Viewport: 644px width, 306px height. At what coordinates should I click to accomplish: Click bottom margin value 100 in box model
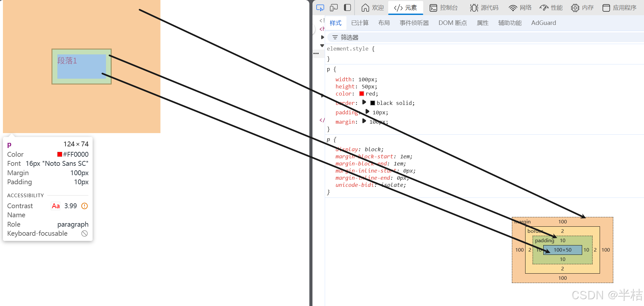click(x=562, y=278)
